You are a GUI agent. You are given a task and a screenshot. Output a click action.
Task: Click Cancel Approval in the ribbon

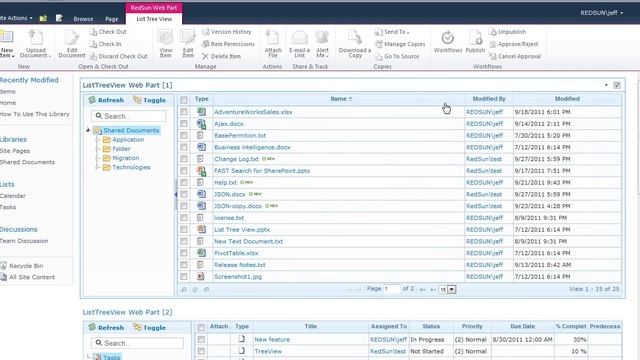point(515,56)
